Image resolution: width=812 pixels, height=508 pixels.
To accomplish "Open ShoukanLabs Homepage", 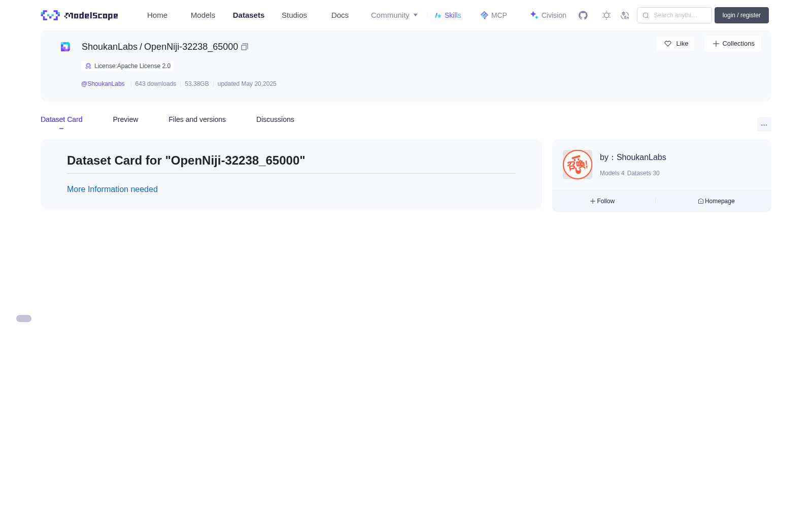I will (x=716, y=201).
